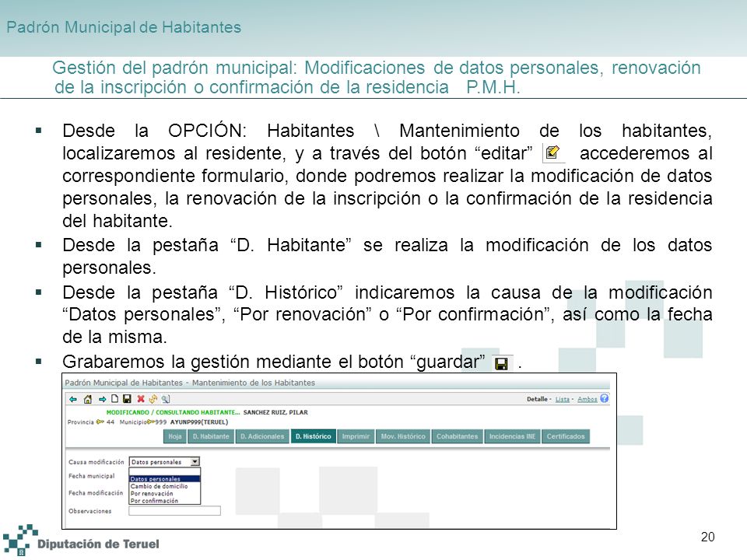
Task: Open the Hoja tab
Action: 175,436
